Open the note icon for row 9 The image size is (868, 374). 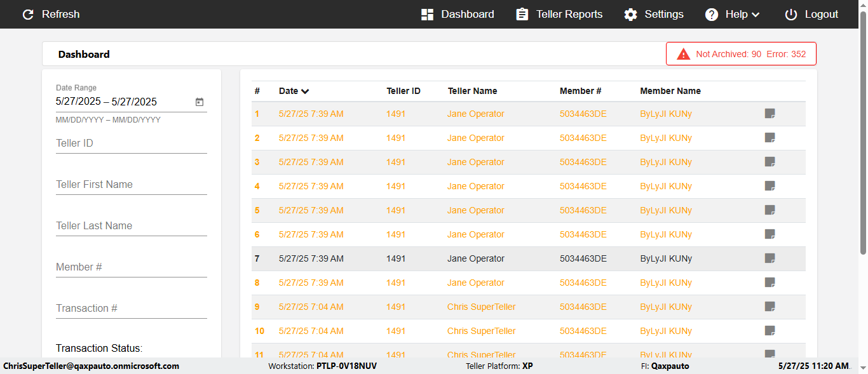click(x=770, y=307)
